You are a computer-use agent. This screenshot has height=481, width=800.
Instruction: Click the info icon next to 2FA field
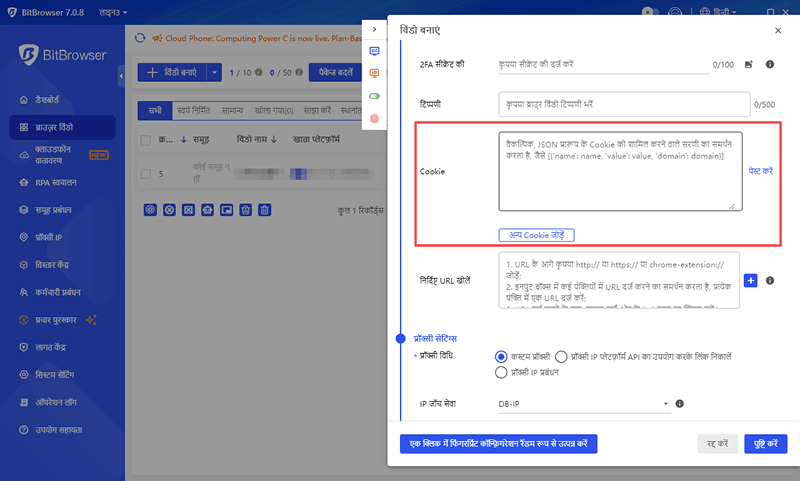coord(770,65)
